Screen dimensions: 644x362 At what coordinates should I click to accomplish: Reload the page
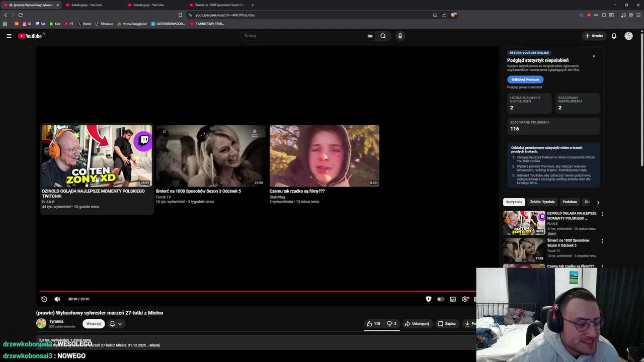tap(21, 15)
